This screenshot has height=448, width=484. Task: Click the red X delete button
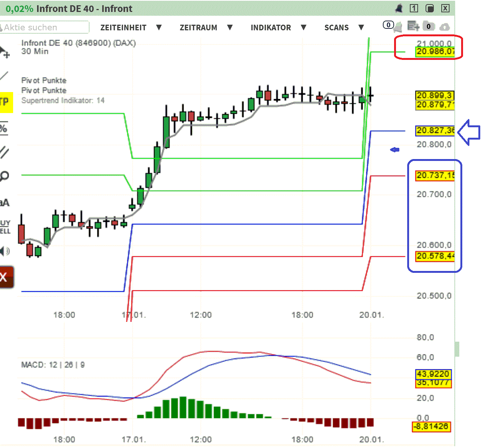pyautogui.click(x=6, y=277)
